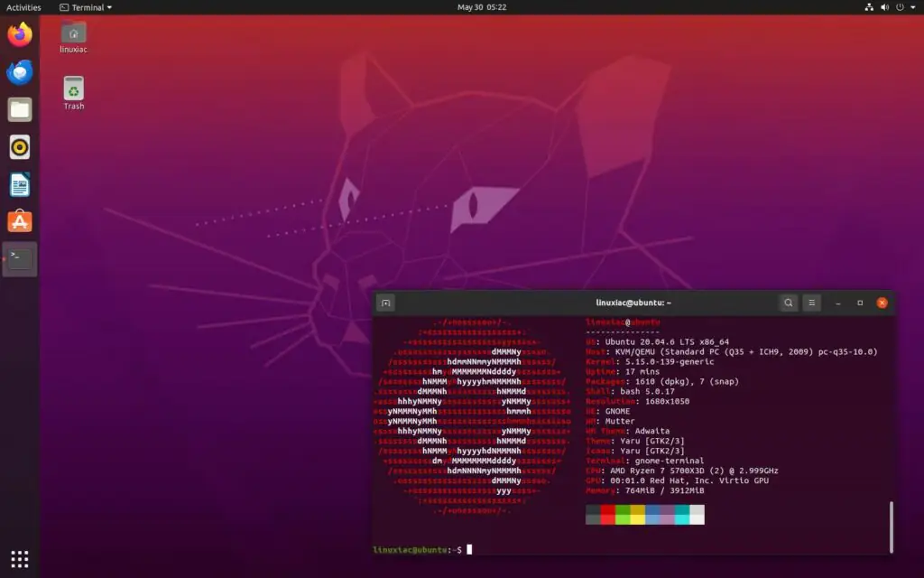Select the Terminal icon in the dock
The height and width of the screenshot is (578, 924).
pos(20,258)
